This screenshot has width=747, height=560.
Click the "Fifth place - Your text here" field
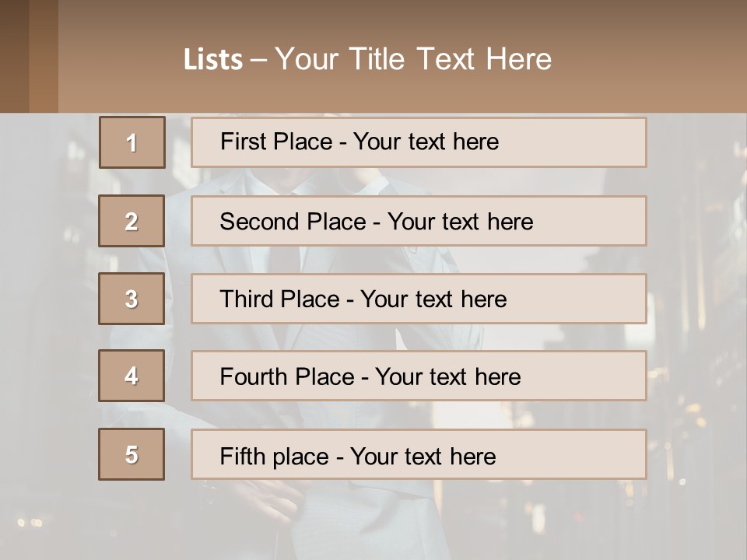(419, 454)
